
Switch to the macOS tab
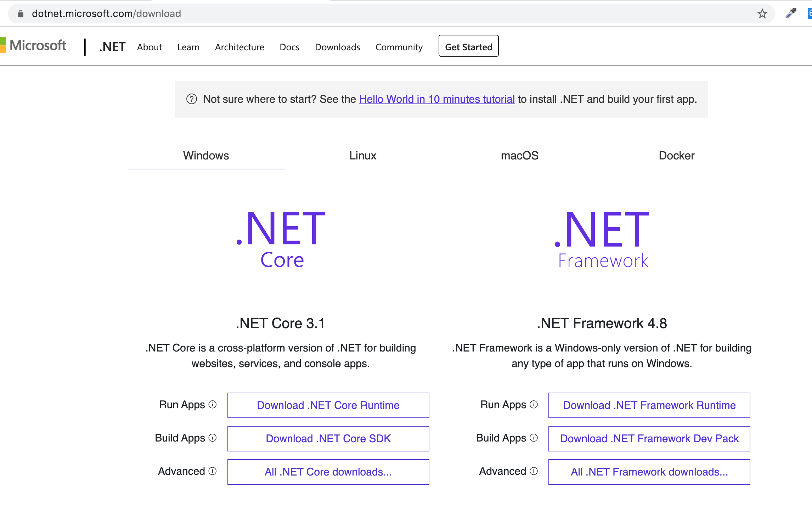tap(519, 156)
